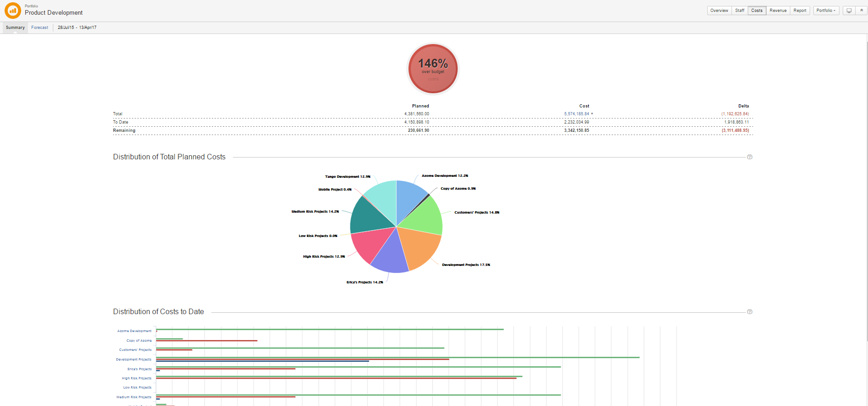Image resolution: width=868 pixels, height=406 pixels.
Task: Click the orange portfolio bar-chart logo
Action: 12,10
